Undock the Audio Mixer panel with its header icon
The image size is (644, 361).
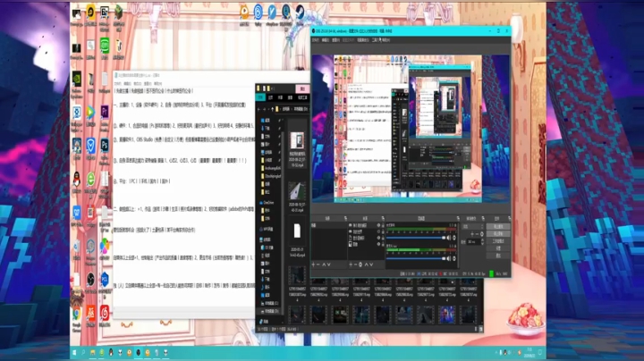pos(458,218)
